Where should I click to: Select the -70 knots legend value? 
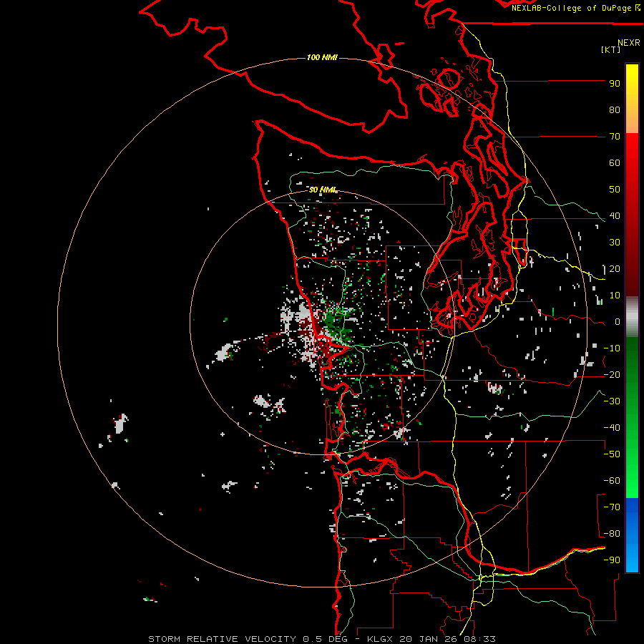coord(612,507)
